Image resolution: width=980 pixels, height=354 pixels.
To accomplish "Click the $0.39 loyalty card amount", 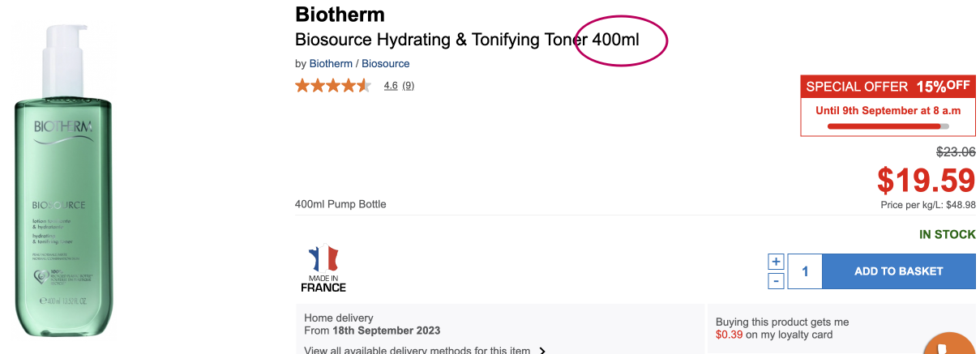I will [729, 335].
